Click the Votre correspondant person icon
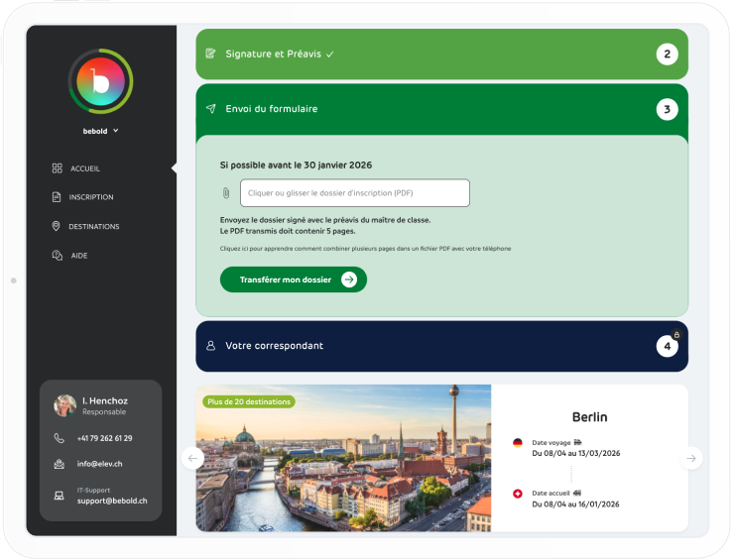Screen dimensions: 731x560 pyautogui.click(x=210, y=346)
